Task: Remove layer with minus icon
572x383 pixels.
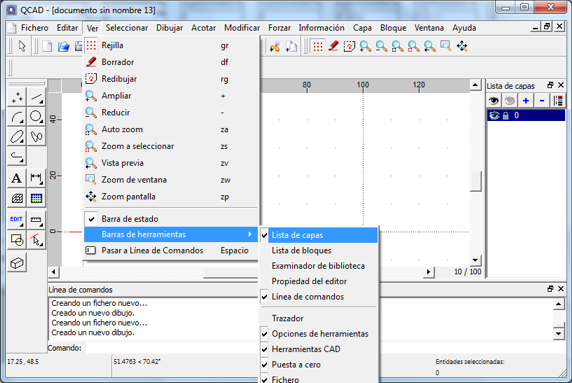Action: coord(542,100)
